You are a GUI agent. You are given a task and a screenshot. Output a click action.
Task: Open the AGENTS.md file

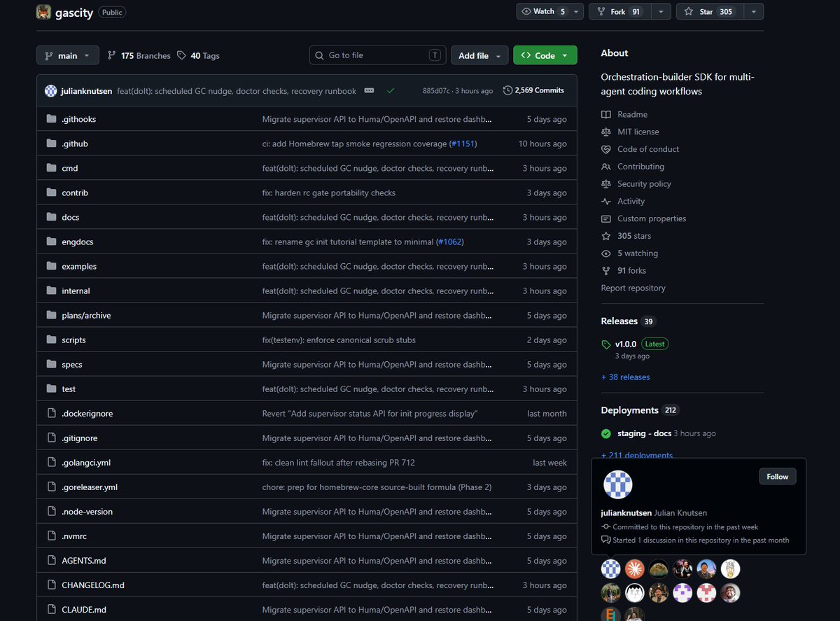84,560
